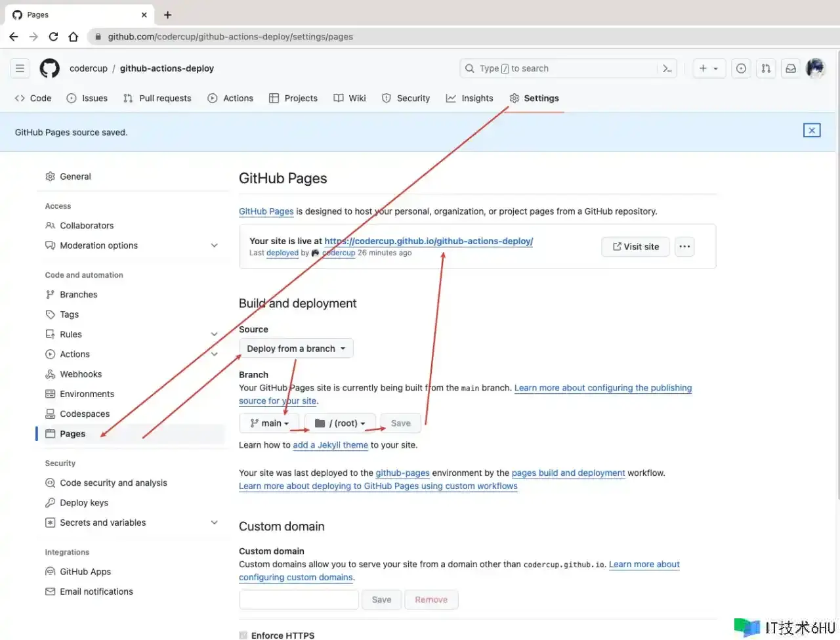Open the notifications inbox icon
Image resolution: width=840 pixels, height=640 pixels.
[791, 68]
